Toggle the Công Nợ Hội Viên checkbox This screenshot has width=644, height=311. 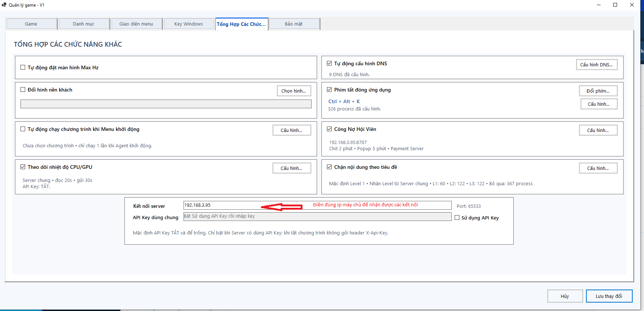click(x=329, y=129)
